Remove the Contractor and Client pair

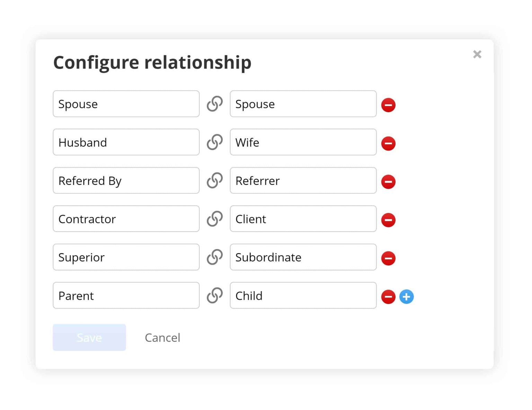[388, 220]
